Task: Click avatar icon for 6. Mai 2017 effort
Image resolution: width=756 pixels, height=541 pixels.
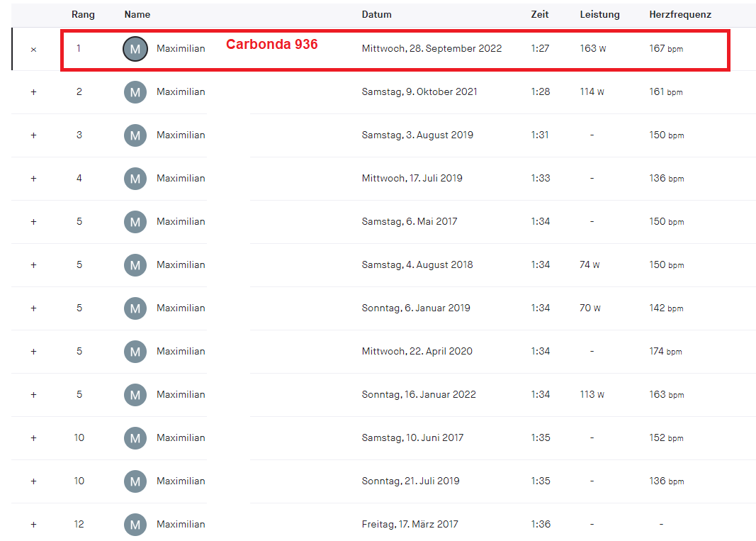Action: pyautogui.click(x=135, y=222)
